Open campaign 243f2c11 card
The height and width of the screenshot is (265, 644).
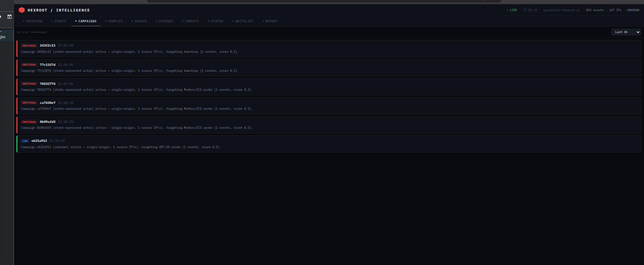click(x=329, y=48)
